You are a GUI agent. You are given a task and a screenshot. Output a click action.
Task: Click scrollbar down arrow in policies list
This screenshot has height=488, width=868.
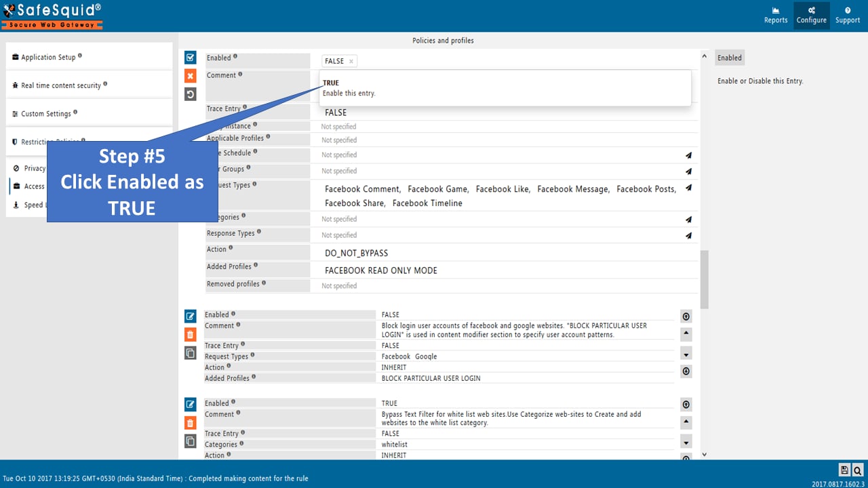704,454
